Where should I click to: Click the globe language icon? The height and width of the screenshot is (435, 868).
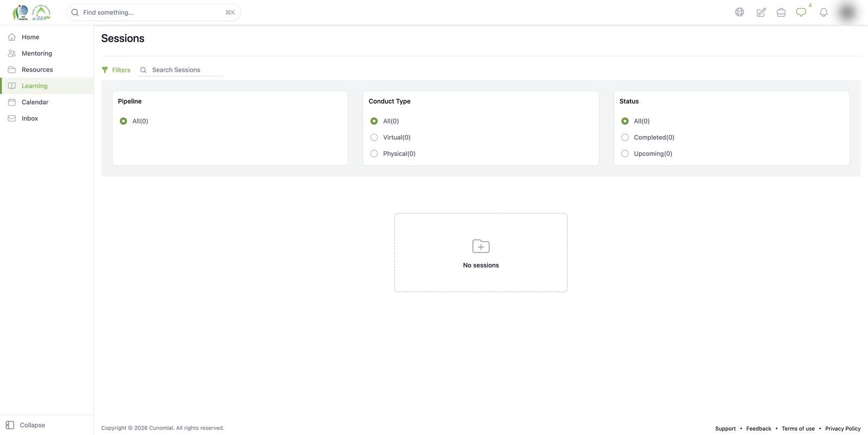click(x=739, y=12)
